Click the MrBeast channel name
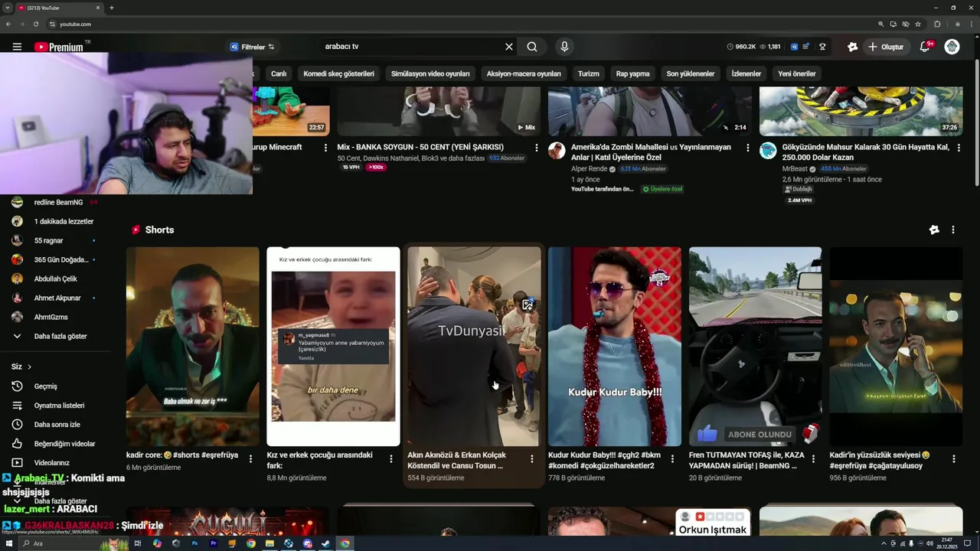This screenshot has width=980, height=551. (x=795, y=168)
